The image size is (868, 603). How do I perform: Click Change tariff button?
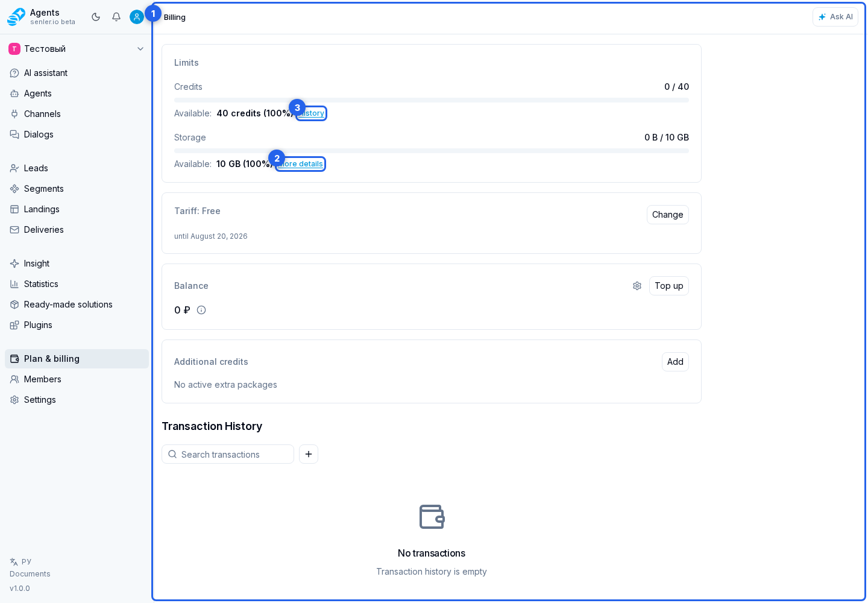(667, 215)
